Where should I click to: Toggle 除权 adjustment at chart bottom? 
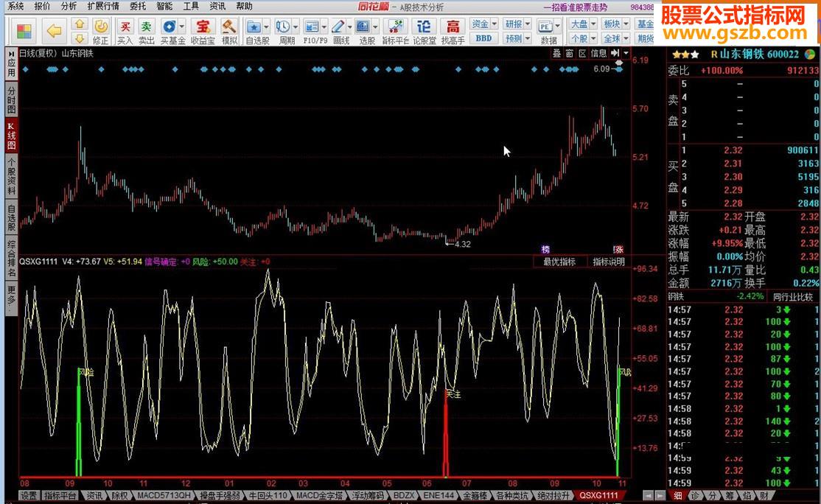(x=120, y=495)
